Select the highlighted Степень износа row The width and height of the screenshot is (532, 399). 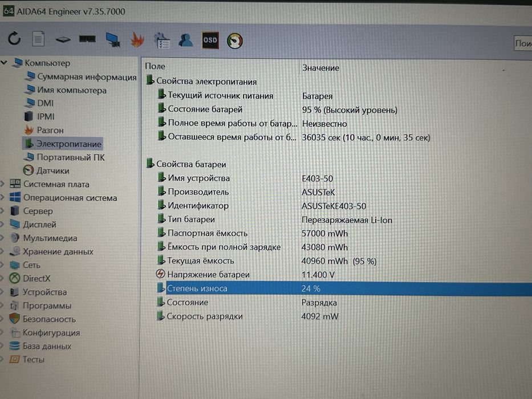click(344, 288)
